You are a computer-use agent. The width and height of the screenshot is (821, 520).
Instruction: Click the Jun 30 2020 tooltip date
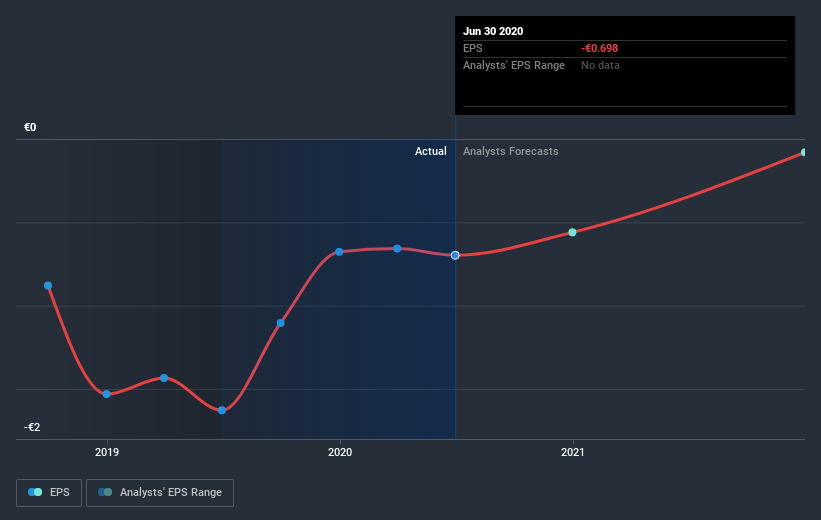tap(493, 31)
